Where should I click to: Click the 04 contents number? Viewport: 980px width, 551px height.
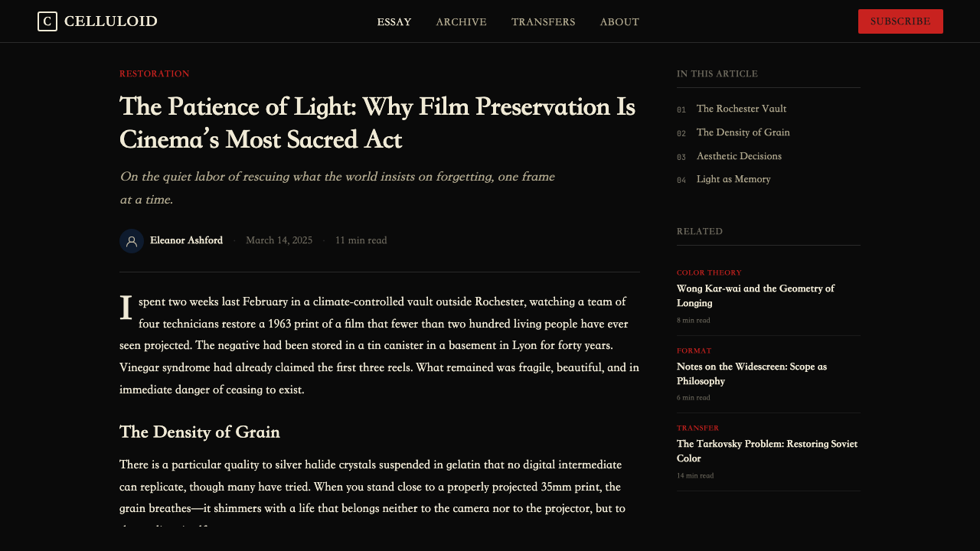[681, 181]
